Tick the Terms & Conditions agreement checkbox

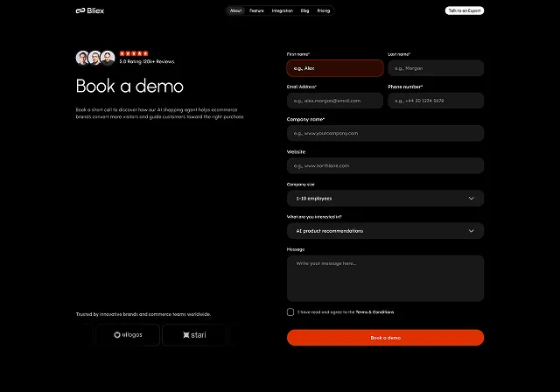pos(290,312)
